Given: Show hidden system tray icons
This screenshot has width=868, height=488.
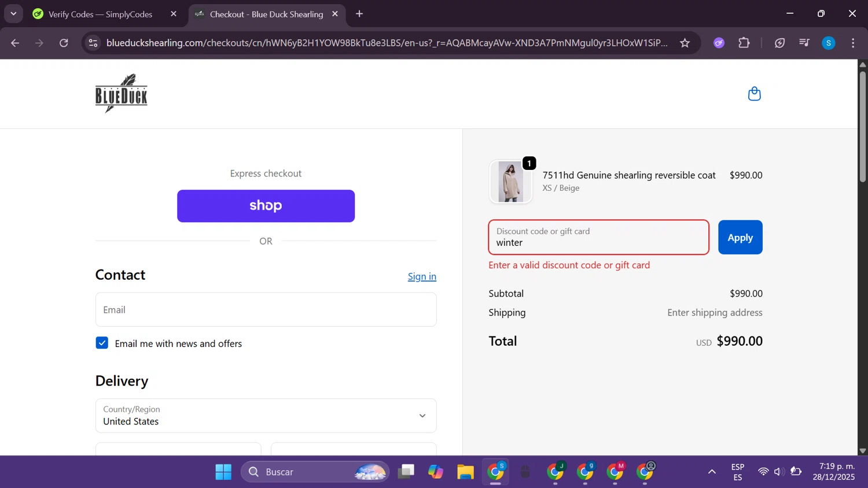Looking at the screenshot, I should click(x=712, y=472).
